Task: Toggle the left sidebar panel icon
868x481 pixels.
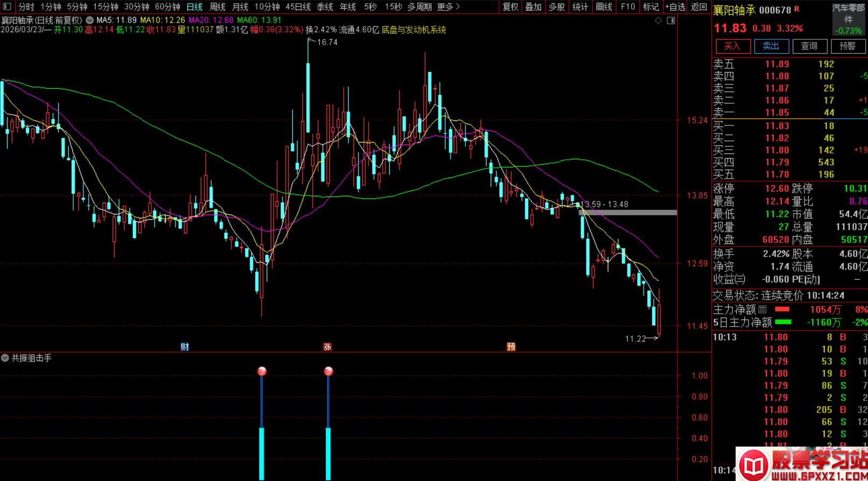Action: [6, 6]
